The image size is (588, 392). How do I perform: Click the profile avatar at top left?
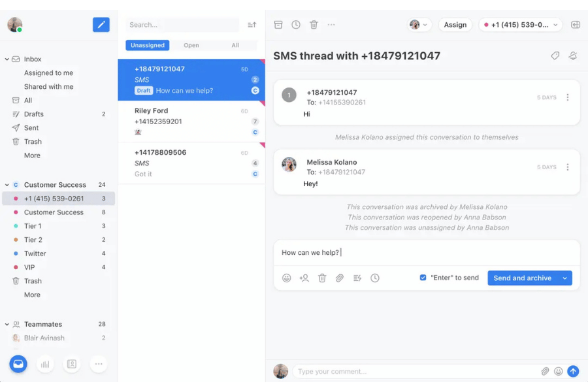(x=14, y=25)
